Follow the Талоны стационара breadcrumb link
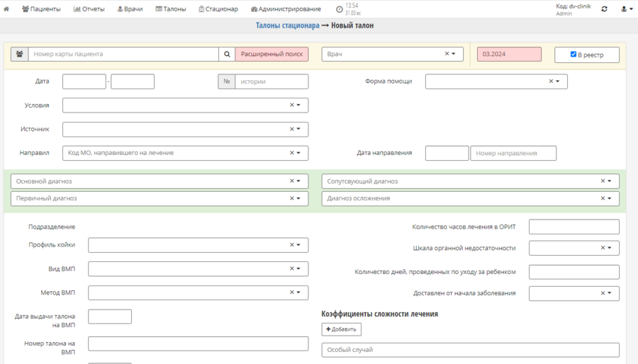Image resolution: width=638 pixels, height=364 pixels. [x=287, y=25]
